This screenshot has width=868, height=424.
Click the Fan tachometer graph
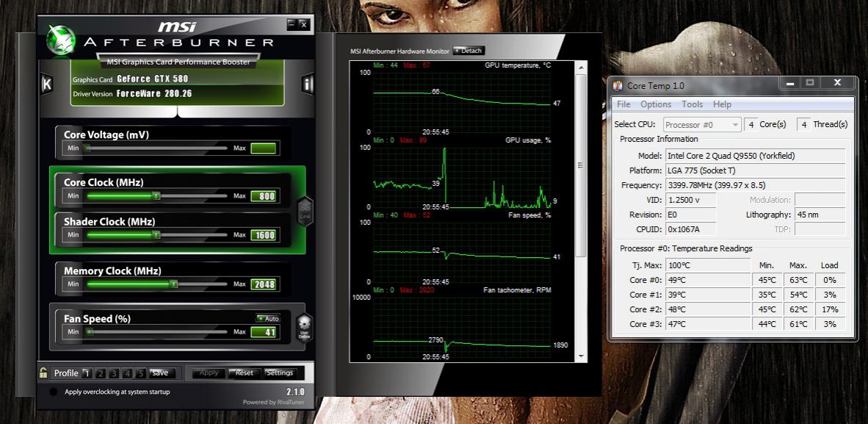coord(462,327)
